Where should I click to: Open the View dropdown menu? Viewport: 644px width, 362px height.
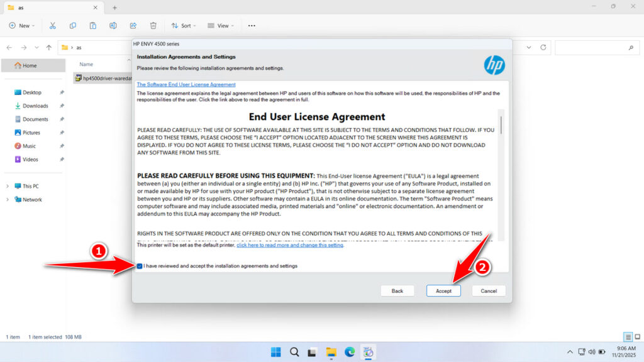pyautogui.click(x=221, y=25)
